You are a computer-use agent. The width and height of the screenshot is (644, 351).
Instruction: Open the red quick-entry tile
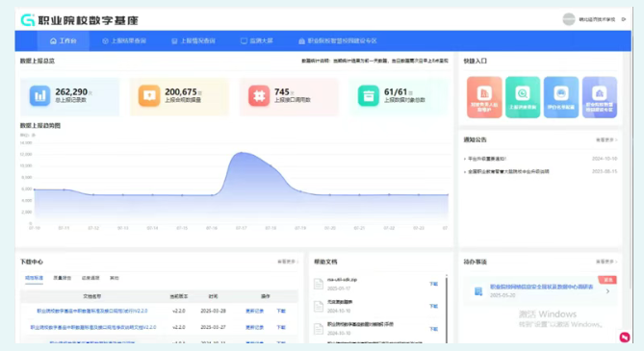coord(484,97)
